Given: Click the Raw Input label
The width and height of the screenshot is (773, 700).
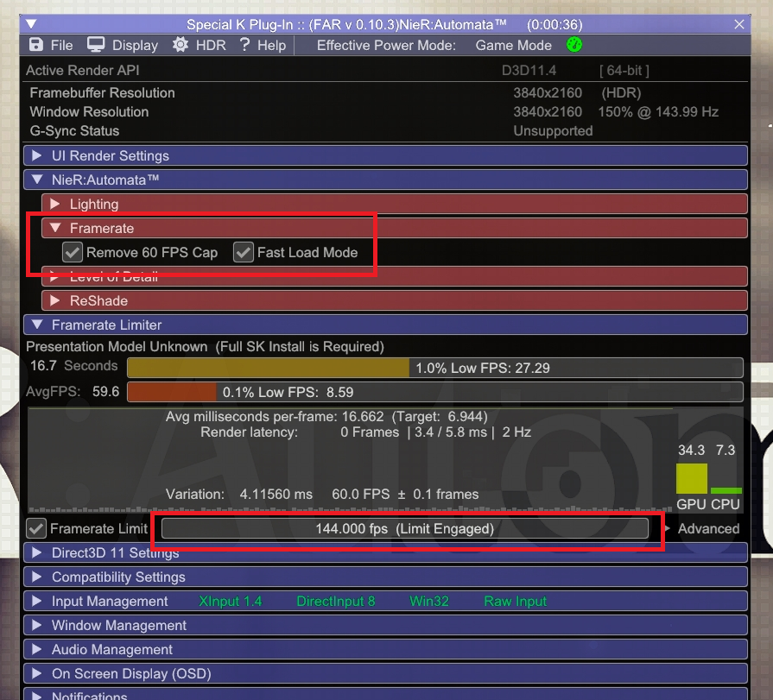Looking at the screenshot, I should (515, 602).
